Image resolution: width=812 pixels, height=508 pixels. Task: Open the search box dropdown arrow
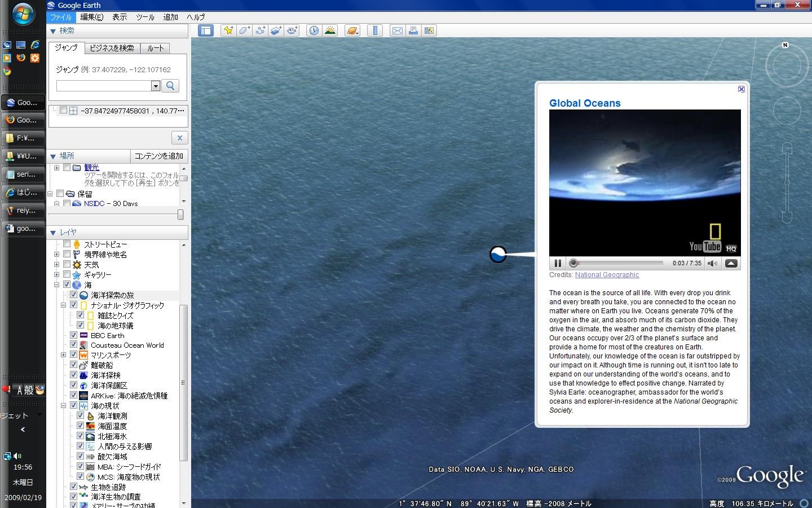coord(156,86)
